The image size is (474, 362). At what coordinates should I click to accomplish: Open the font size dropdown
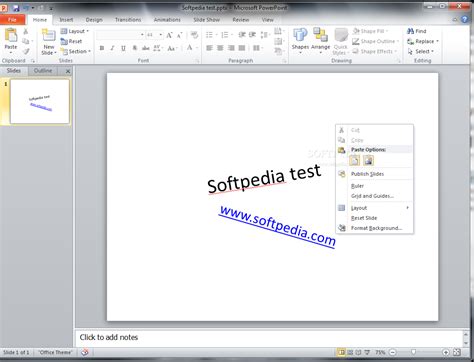point(161,35)
